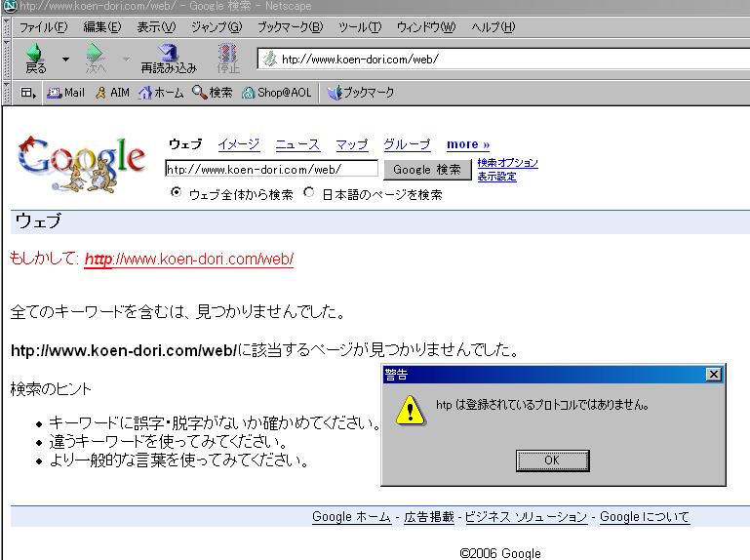Screen dimensions: 750x560
Task: Open AIM from the personal toolbar
Action: 112,93
